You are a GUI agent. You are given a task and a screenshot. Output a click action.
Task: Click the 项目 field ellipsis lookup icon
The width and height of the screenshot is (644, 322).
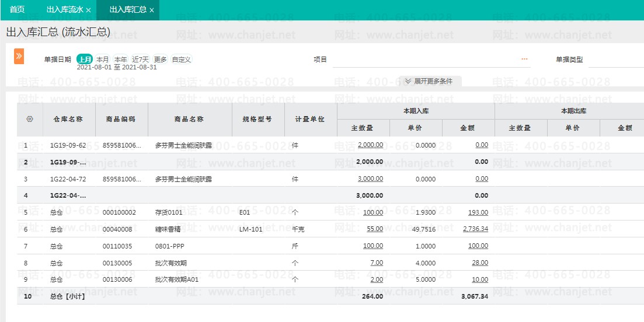click(524, 60)
